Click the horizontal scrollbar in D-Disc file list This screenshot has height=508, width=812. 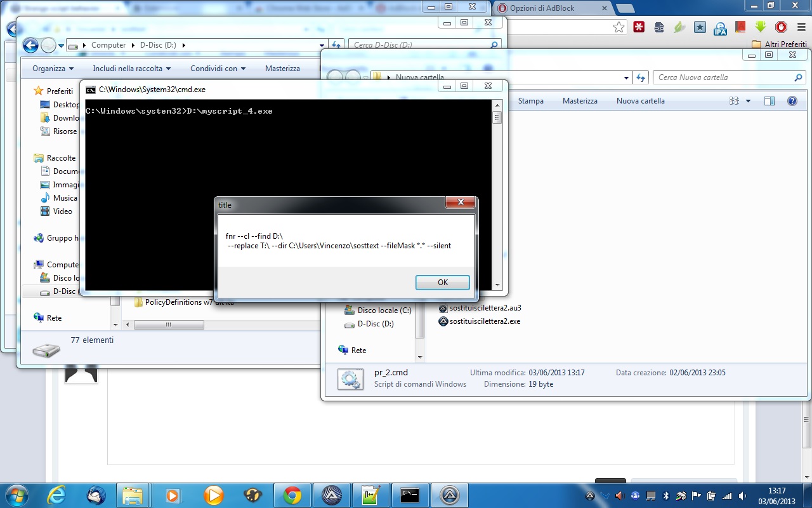[x=169, y=324]
